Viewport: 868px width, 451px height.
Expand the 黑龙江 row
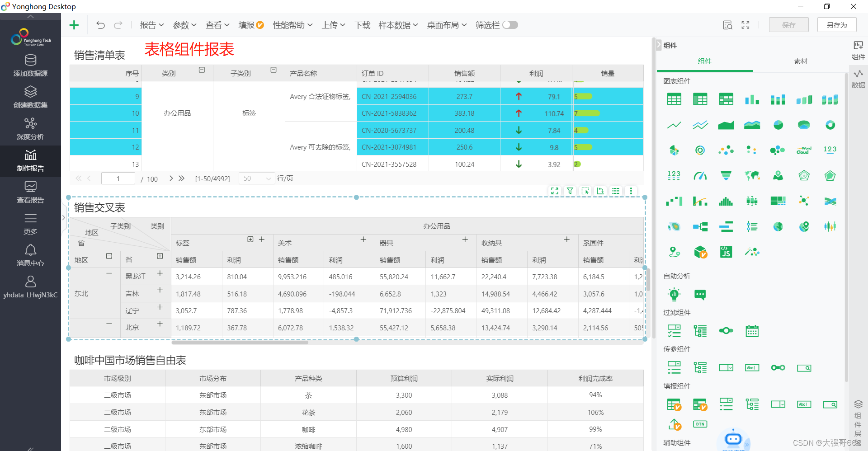point(160,273)
